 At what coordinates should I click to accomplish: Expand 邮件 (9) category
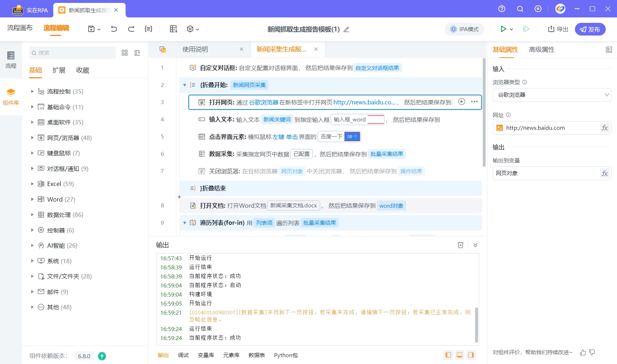pos(32,292)
